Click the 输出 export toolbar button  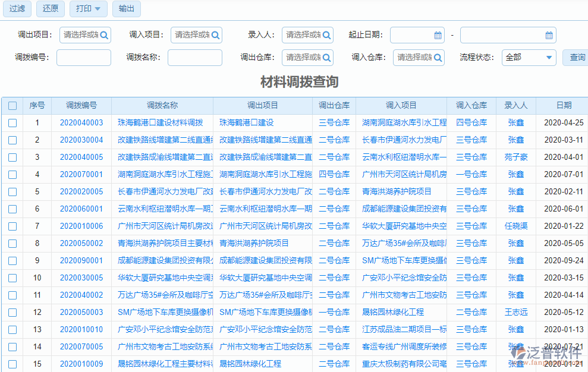126,9
